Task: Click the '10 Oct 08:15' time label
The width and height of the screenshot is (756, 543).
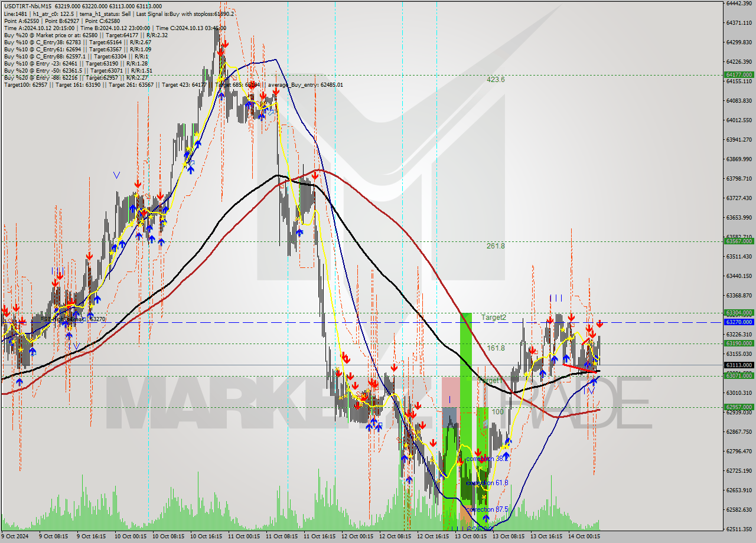Action: 167,537
